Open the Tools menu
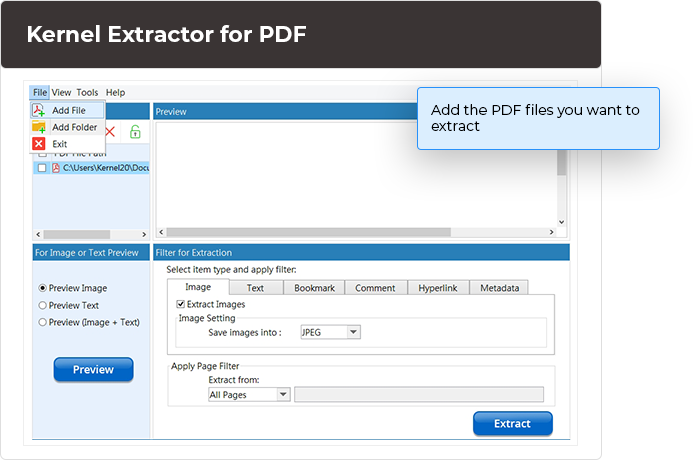The height and width of the screenshot is (460, 700). point(87,92)
